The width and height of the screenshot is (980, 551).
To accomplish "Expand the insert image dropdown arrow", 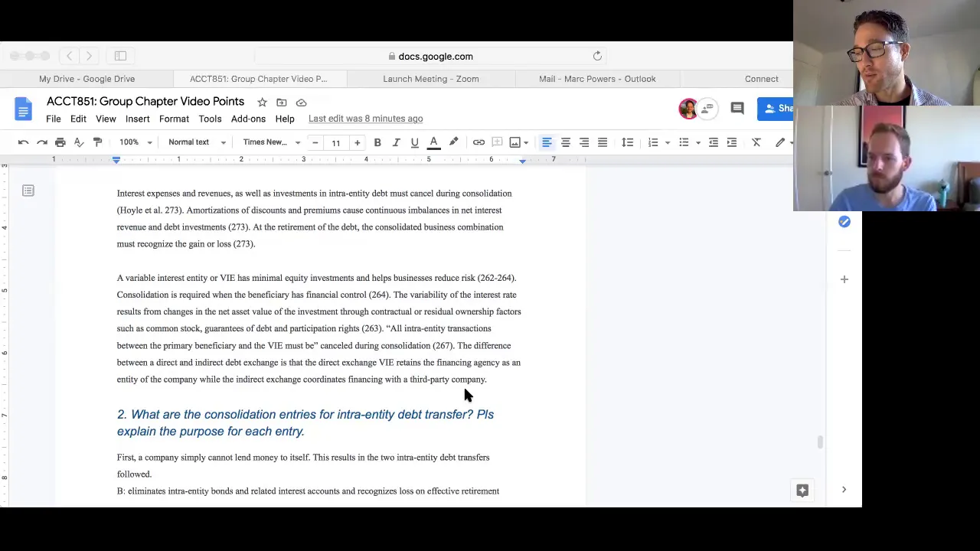I will coord(526,142).
